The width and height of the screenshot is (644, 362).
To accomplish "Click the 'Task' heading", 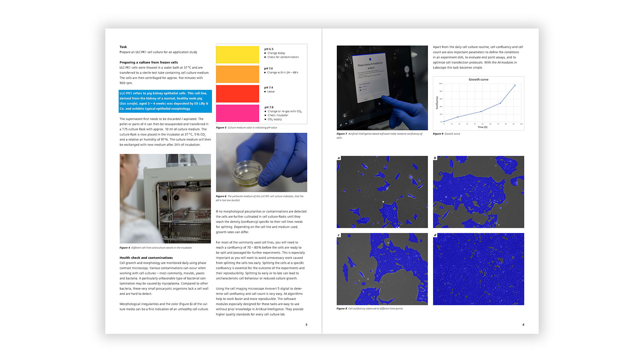I will (123, 47).
